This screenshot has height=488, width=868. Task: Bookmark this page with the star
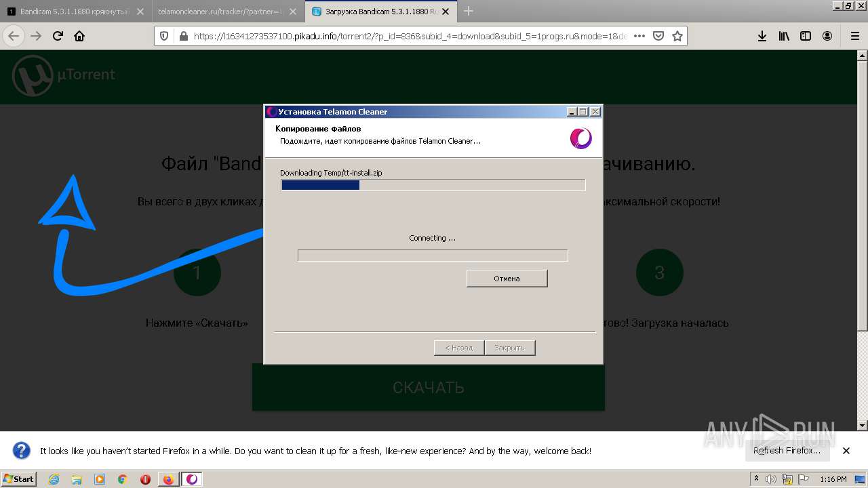coord(677,37)
